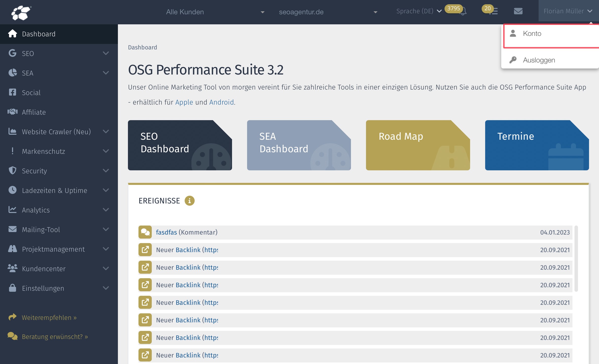Click the Weiterempfehlen share arrow icon
Screen dimensions: 599x364
click(x=12, y=317)
